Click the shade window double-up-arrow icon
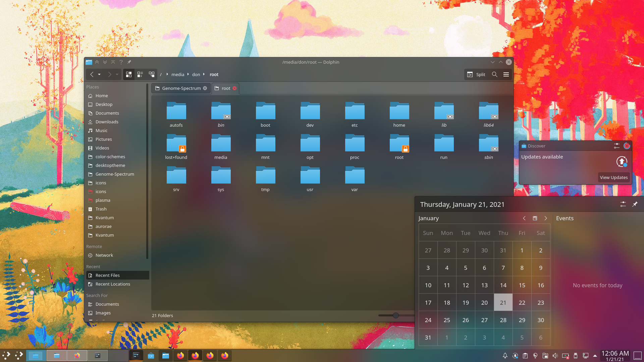The width and height of the screenshot is (644, 362). [97, 62]
